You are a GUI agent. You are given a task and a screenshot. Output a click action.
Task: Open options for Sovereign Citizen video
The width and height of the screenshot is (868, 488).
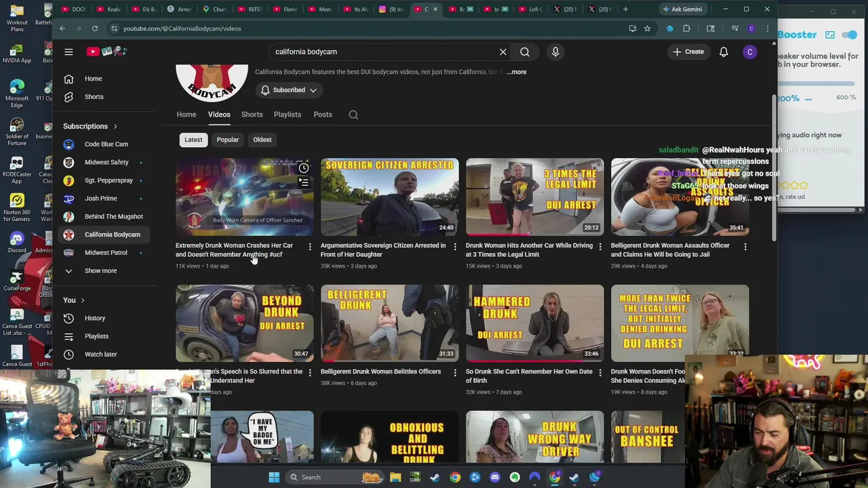(x=455, y=247)
